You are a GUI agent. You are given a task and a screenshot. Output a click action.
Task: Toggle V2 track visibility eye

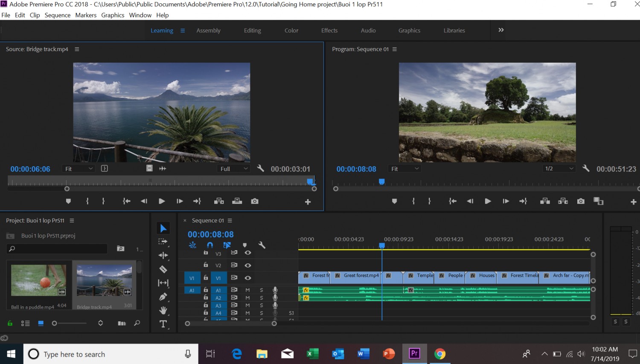point(248,265)
